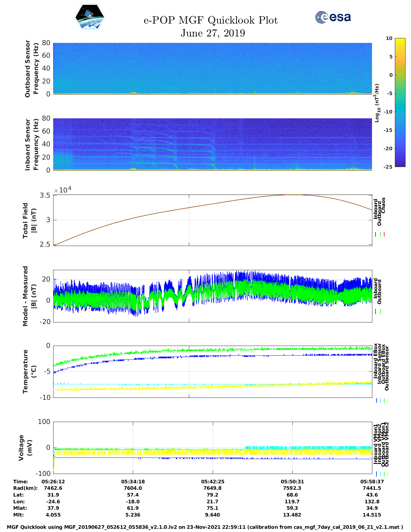Image resolution: width=411 pixels, height=532 pixels.
Task: Click the e-POP MGF Quicklook Plot title
Action: click(210, 20)
